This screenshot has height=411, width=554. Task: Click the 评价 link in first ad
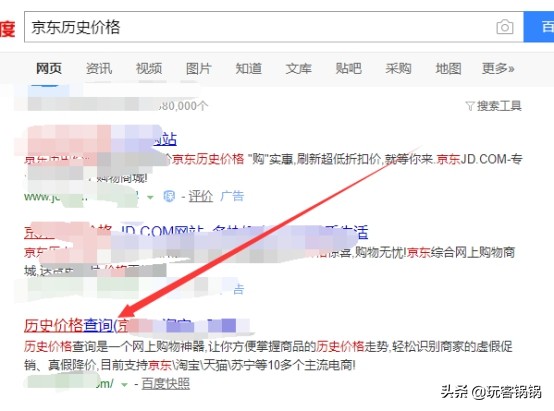tap(200, 196)
